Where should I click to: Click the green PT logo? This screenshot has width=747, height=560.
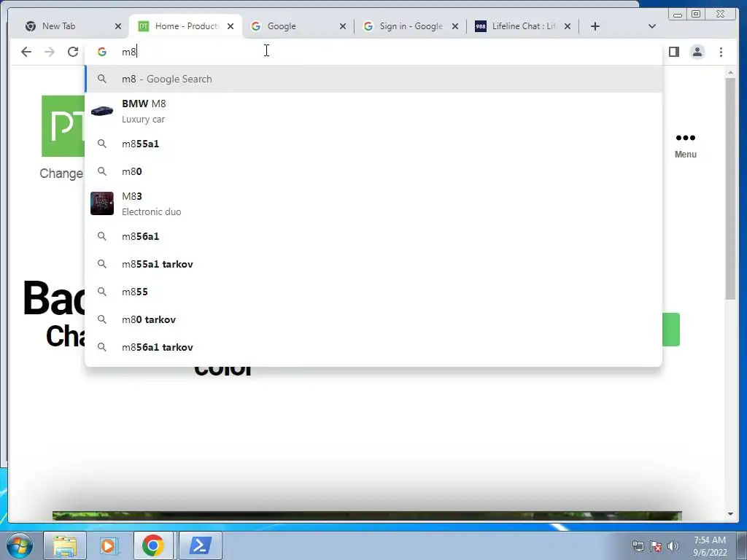(x=63, y=125)
